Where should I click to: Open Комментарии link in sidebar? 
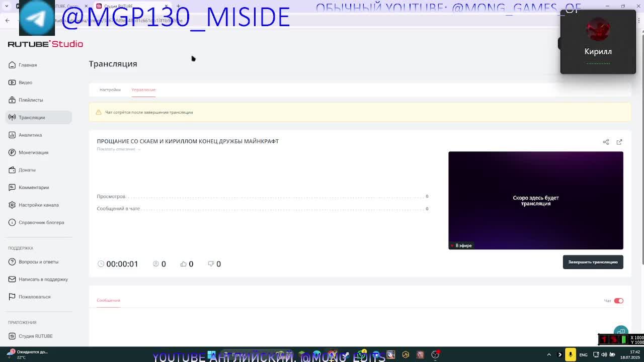pos(34,188)
